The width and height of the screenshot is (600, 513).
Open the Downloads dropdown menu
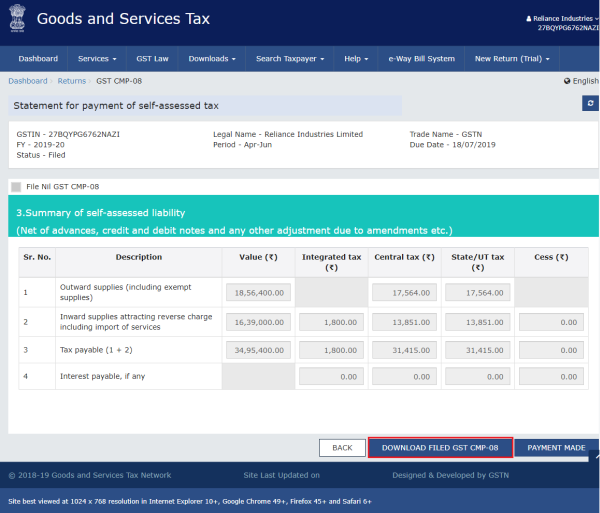[x=212, y=59]
